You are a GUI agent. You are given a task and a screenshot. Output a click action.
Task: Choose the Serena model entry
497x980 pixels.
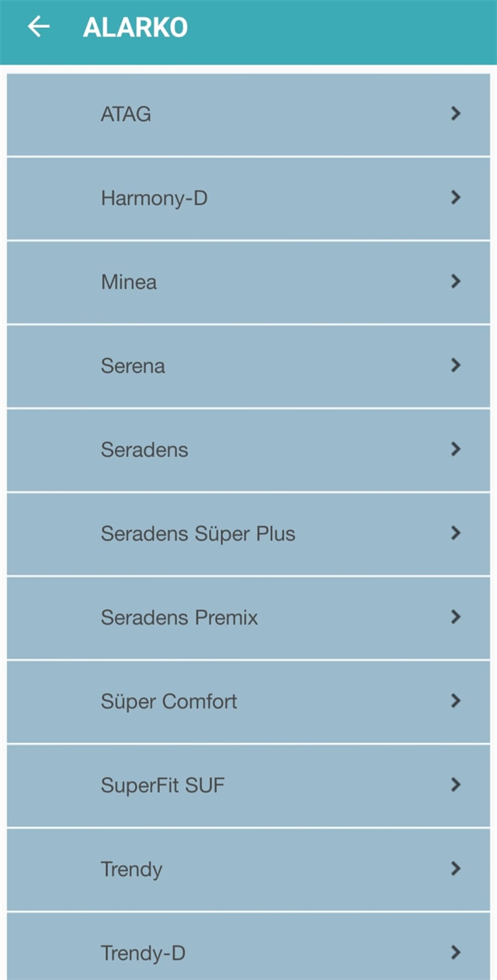(x=248, y=366)
